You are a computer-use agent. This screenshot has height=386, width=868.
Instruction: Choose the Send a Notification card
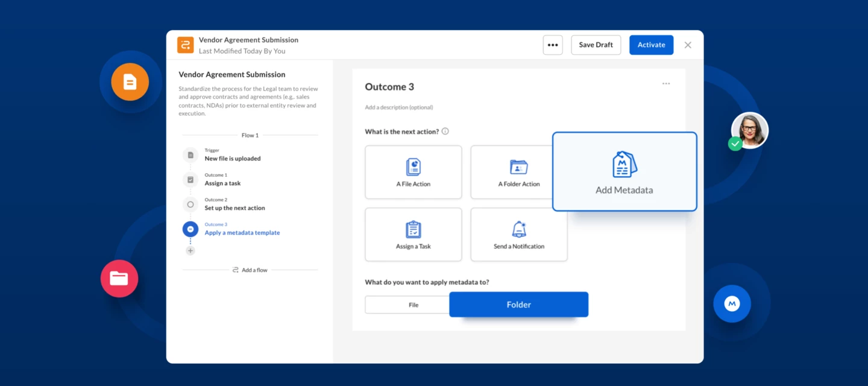[519, 235]
